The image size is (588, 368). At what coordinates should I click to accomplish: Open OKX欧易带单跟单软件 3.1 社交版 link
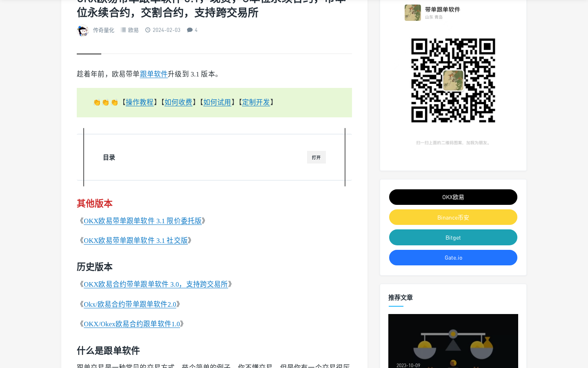click(x=136, y=240)
